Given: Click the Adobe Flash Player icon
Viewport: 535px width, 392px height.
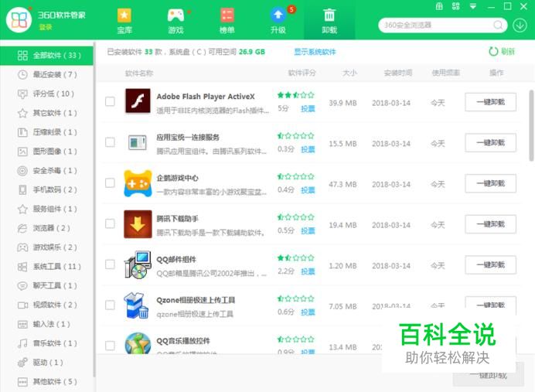Looking at the screenshot, I should 138,101.
